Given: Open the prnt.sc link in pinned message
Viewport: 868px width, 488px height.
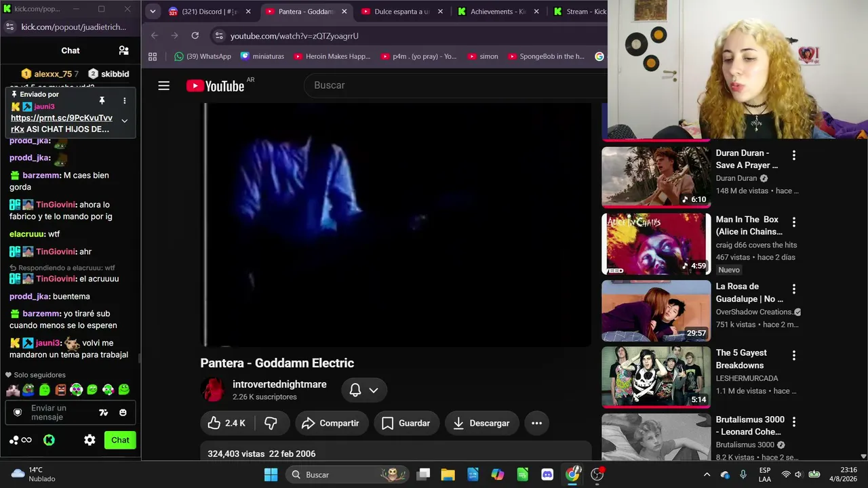Looking at the screenshot, I should pyautogui.click(x=61, y=123).
